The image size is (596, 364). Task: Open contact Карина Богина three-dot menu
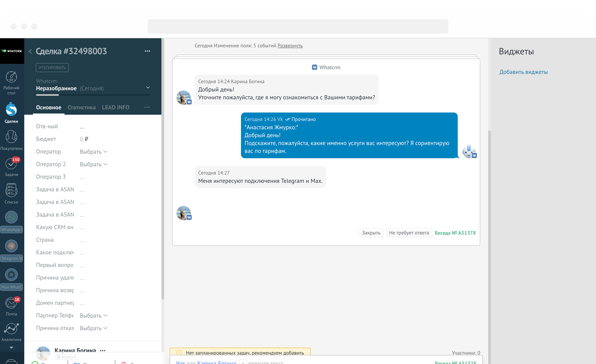pos(103,350)
